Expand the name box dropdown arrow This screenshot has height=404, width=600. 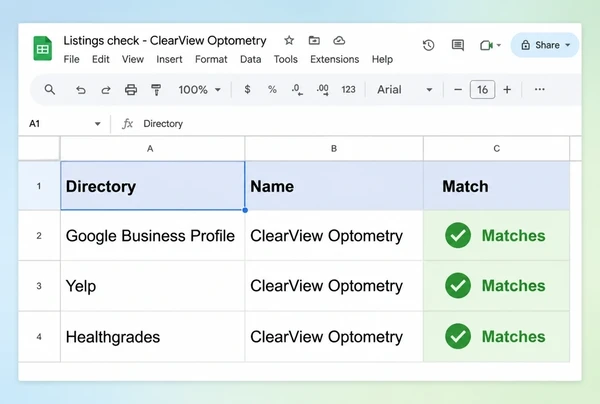click(x=98, y=124)
